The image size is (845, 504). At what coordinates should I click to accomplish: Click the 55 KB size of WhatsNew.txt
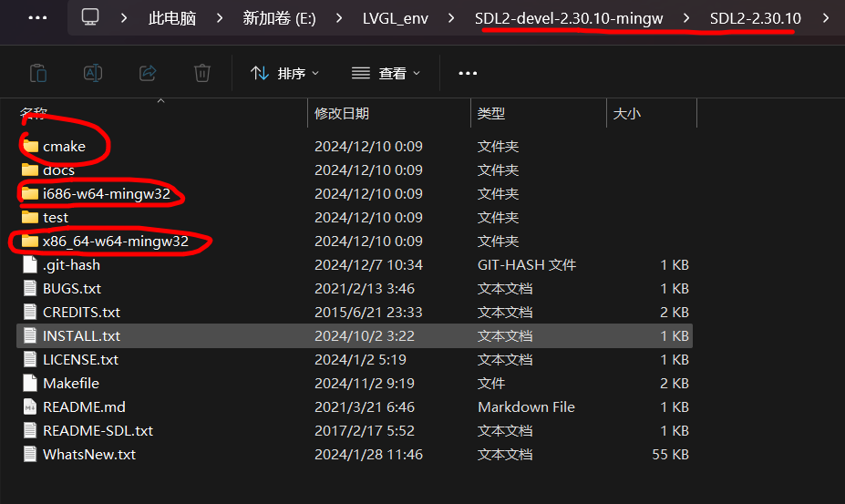tap(670, 455)
